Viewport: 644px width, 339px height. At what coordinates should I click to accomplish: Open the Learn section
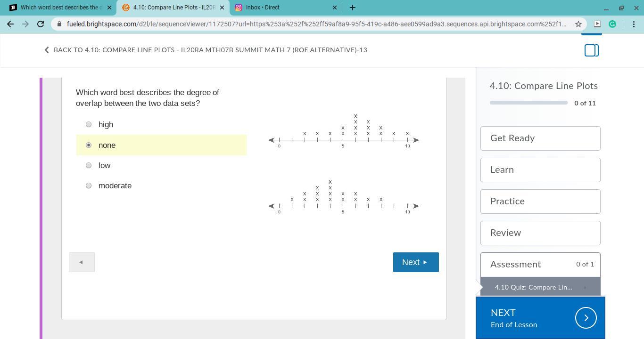click(540, 170)
